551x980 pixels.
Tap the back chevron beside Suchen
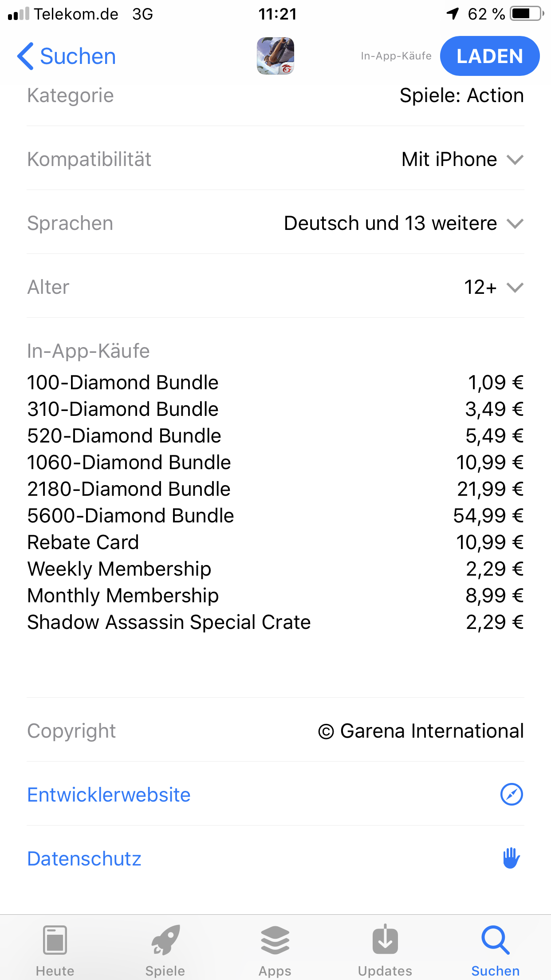point(25,56)
